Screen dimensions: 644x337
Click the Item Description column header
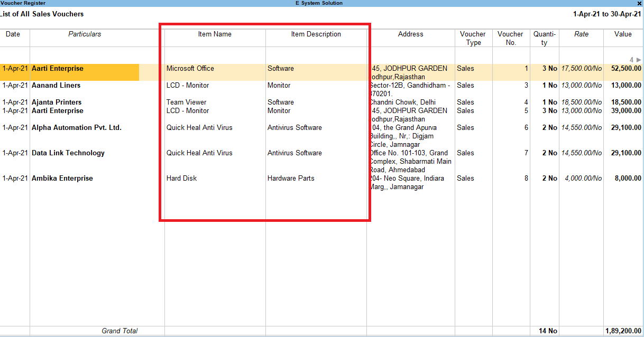click(x=317, y=34)
